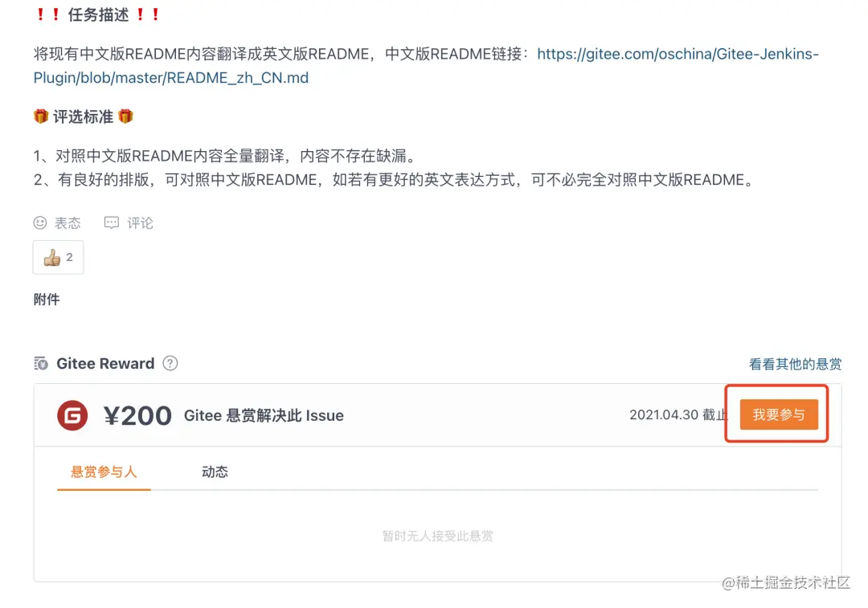Toggle the thumbs-up reaction showing 2

click(x=57, y=257)
